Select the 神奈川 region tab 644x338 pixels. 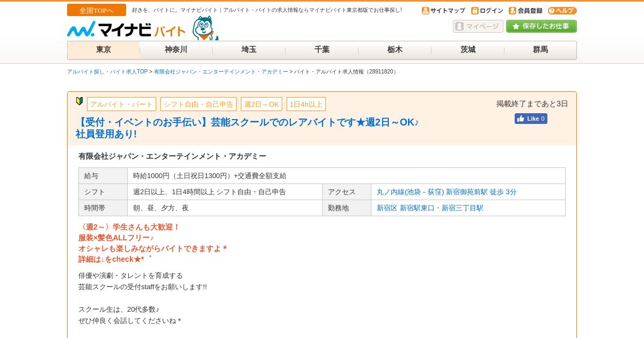coord(176,50)
